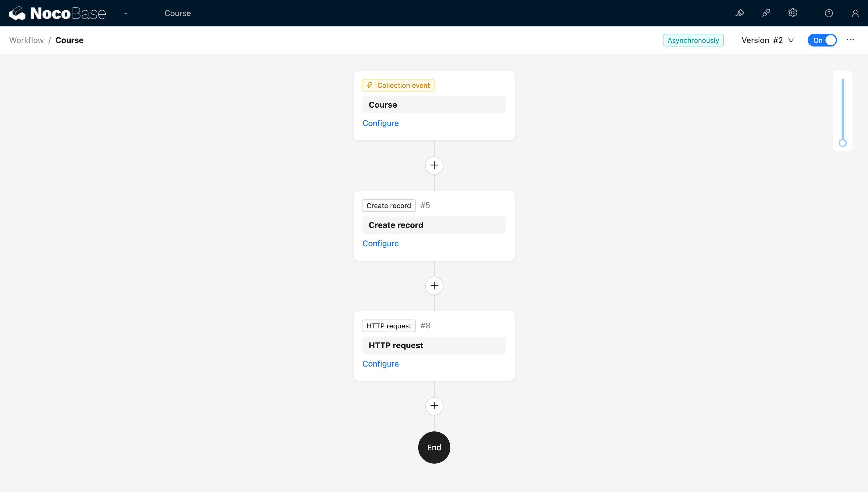Screen dimensions: 868x492
Task: Open the help question mark icon
Action: tap(828, 13)
